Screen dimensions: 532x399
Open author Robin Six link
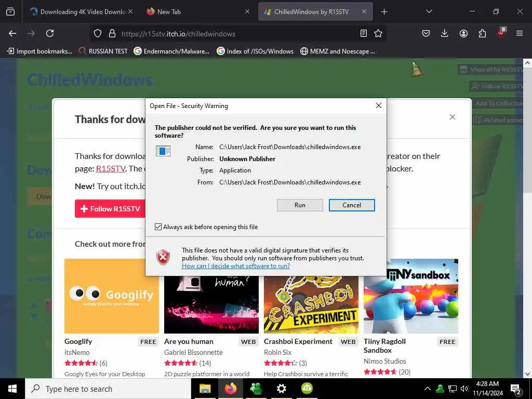point(277,352)
